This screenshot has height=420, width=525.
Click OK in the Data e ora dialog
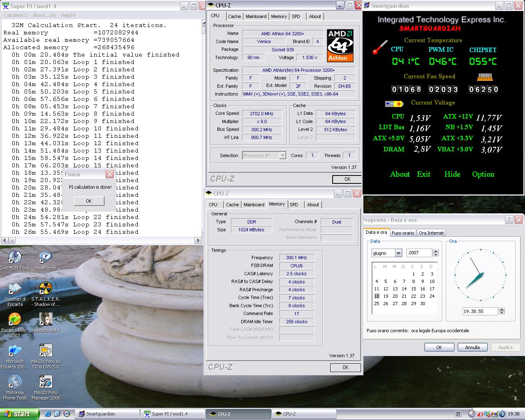(x=439, y=347)
